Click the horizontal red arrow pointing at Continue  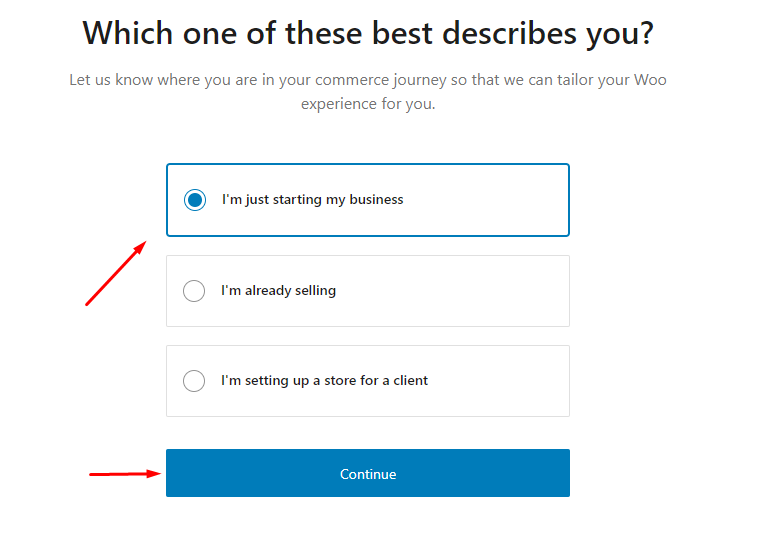[x=125, y=474]
